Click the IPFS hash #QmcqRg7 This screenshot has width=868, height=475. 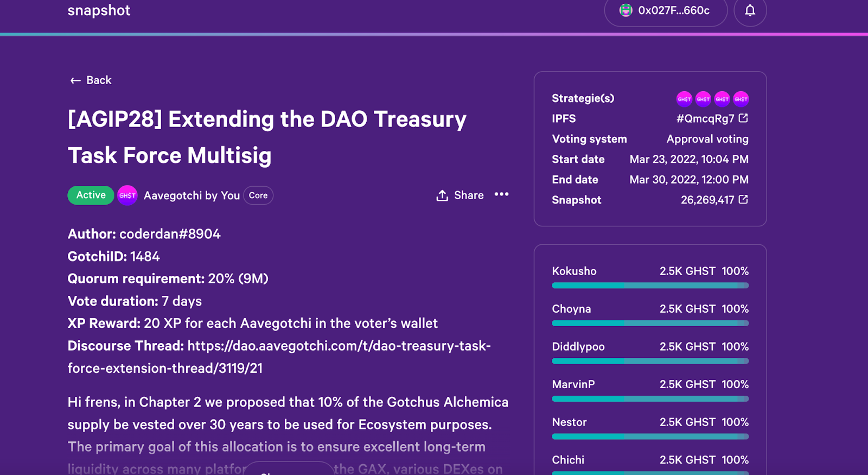[705, 119]
